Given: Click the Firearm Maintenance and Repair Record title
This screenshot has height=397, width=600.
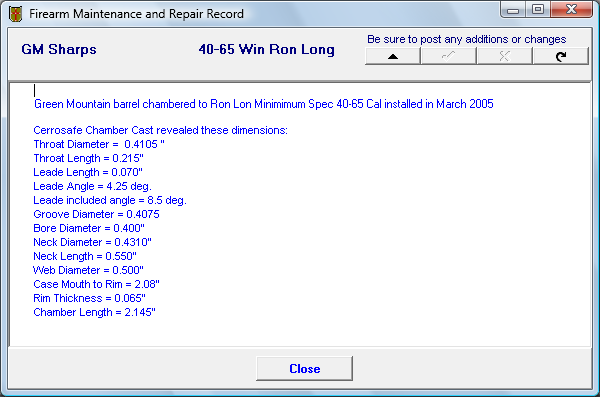Looking at the screenshot, I should (136, 14).
